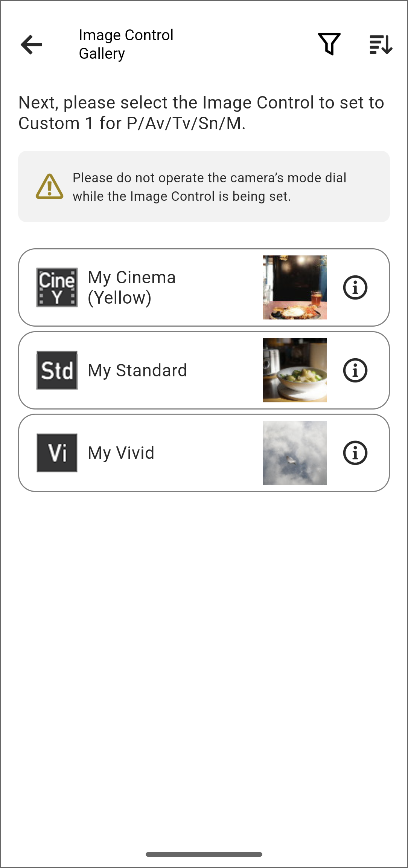Show info for My Cinema (Yellow)
The image size is (408, 868).
[x=355, y=287]
